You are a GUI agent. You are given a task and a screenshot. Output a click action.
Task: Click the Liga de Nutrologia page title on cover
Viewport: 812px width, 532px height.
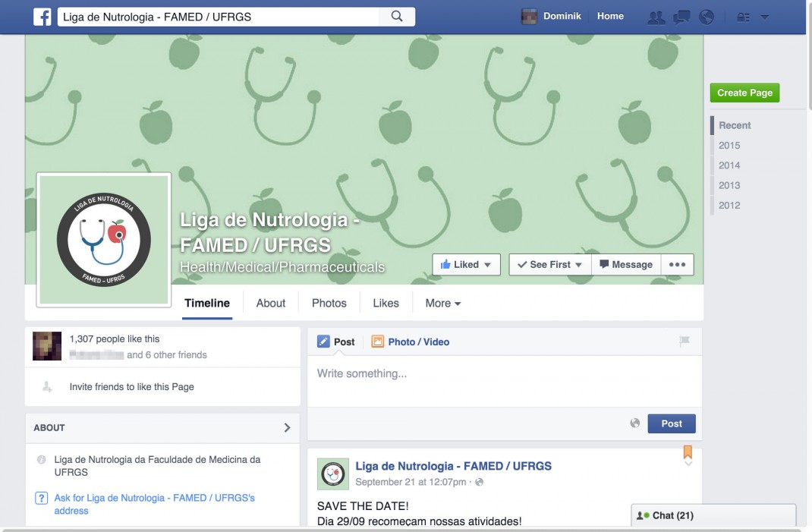pos(269,232)
